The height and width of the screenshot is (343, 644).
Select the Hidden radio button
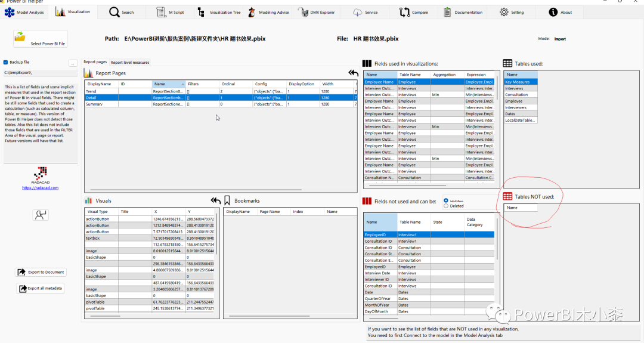click(x=446, y=200)
